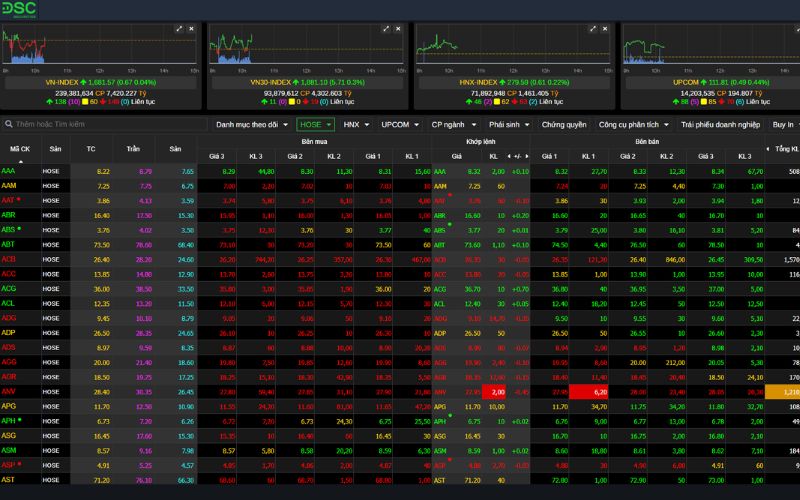Image resolution: width=800 pixels, height=500 pixels.
Task: Click the HNX-INDEX 279.59 label
Action: [x=514, y=82]
